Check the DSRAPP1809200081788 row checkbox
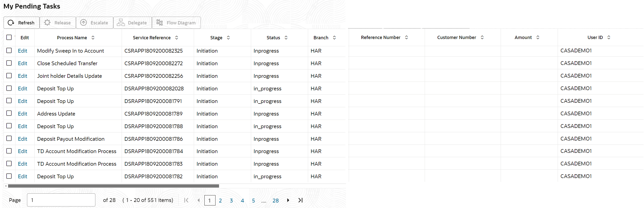Viewport: 644px width, 208px height. coord(9,126)
